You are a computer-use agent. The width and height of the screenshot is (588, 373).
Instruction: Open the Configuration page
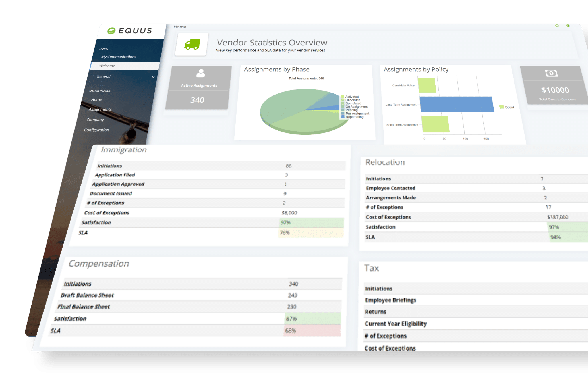(96, 130)
